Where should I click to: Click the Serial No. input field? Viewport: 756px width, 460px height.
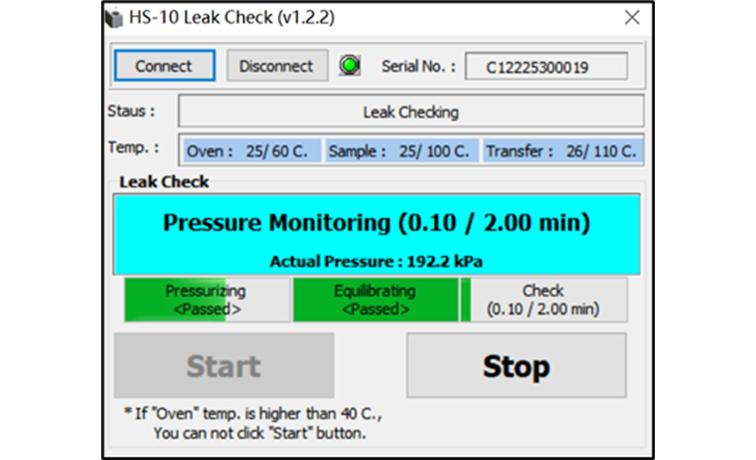pyautogui.click(x=546, y=66)
